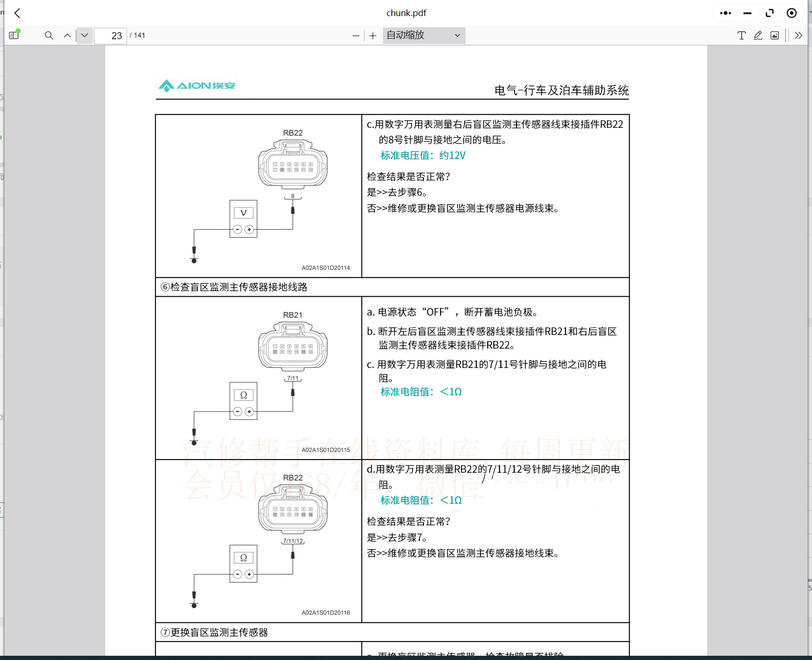The height and width of the screenshot is (660, 812).
Task: Open the image insertion tool
Action: [775, 35]
